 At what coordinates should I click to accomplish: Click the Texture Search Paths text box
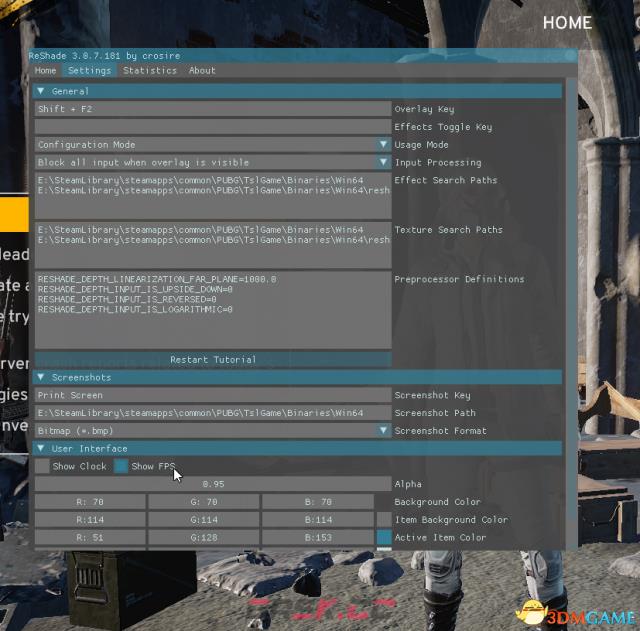click(213, 245)
